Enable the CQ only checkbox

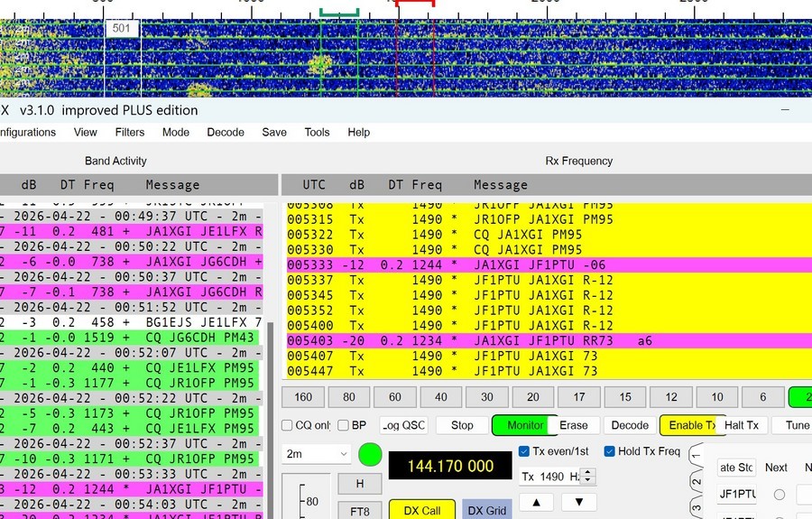pos(287,426)
